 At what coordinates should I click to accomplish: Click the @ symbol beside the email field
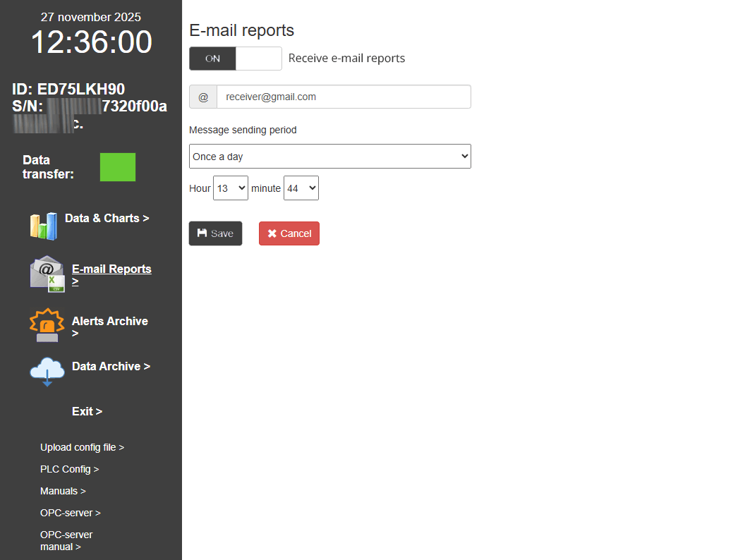tap(203, 97)
